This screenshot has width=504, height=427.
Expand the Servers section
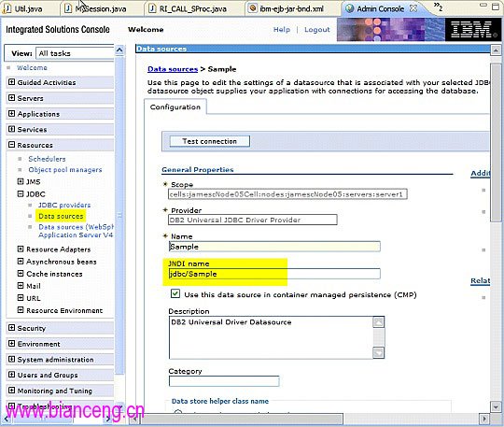click(11, 97)
